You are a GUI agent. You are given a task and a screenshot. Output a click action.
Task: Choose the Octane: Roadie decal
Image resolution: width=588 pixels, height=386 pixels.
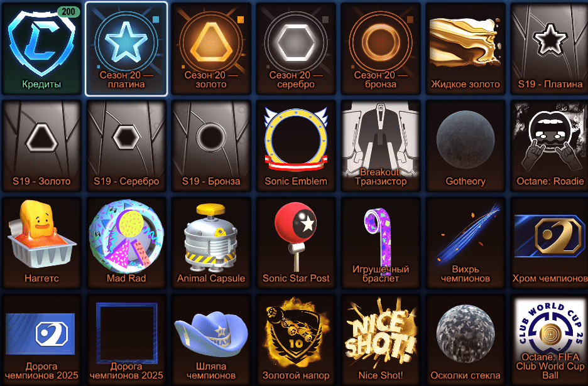(x=550, y=146)
